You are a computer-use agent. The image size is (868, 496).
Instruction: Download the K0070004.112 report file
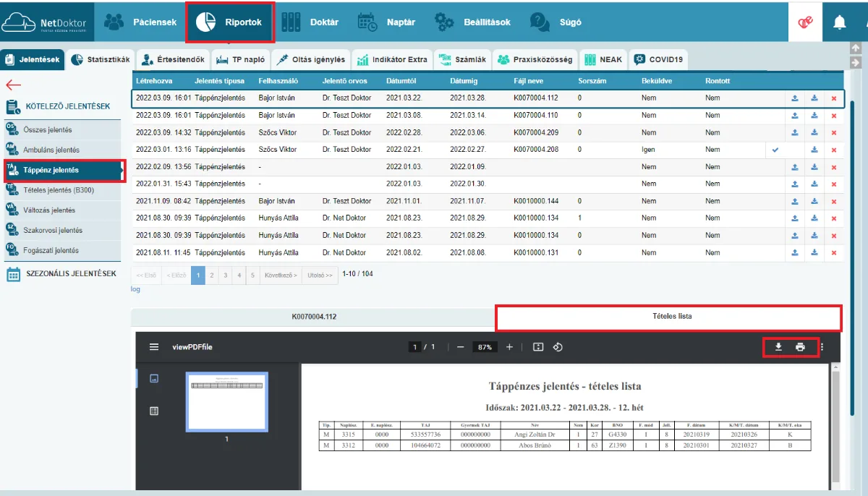(x=814, y=98)
